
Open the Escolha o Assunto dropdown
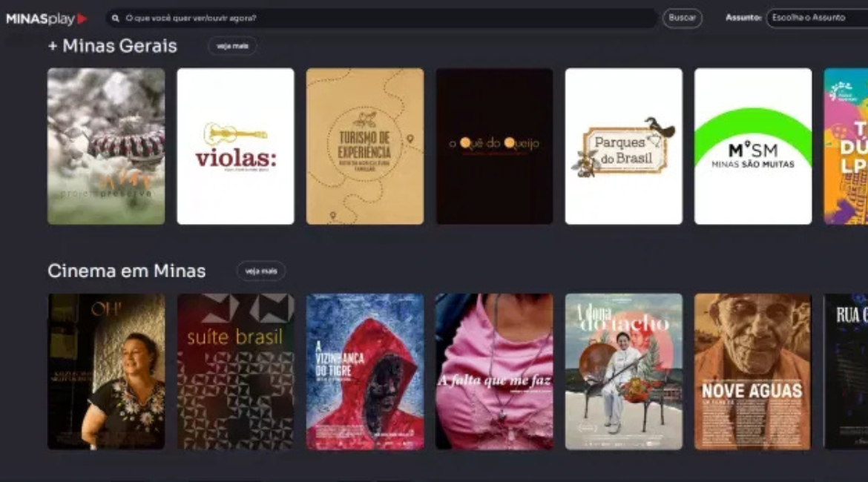[x=816, y=18]
